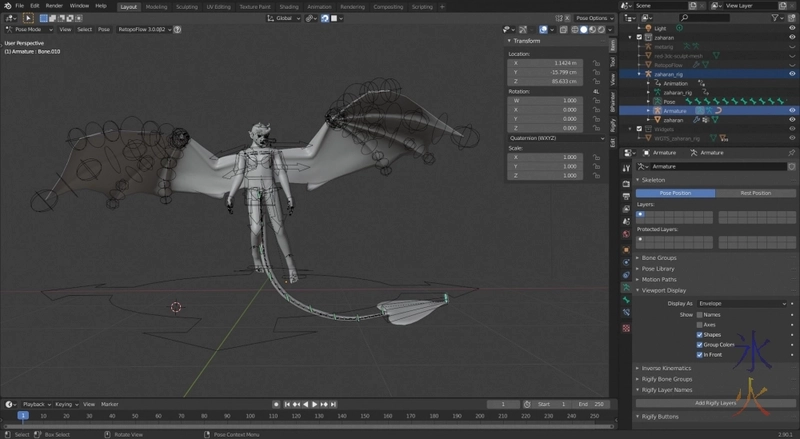Viewport: 800px width, 439px height.
Task: Enable the Names show checkbox
Action: 699,314
